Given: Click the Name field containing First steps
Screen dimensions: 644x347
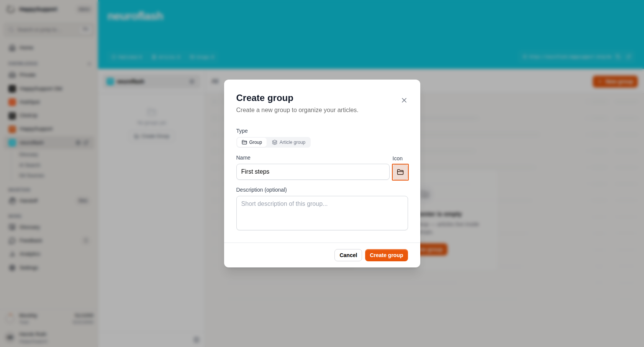Looking at the screenshot, I should click(x=313, y=172).
